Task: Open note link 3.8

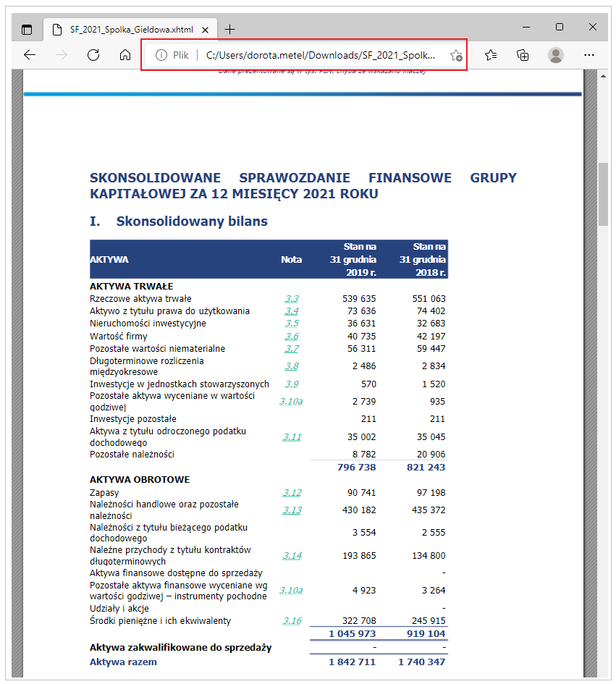Action: tap(292, 366)
